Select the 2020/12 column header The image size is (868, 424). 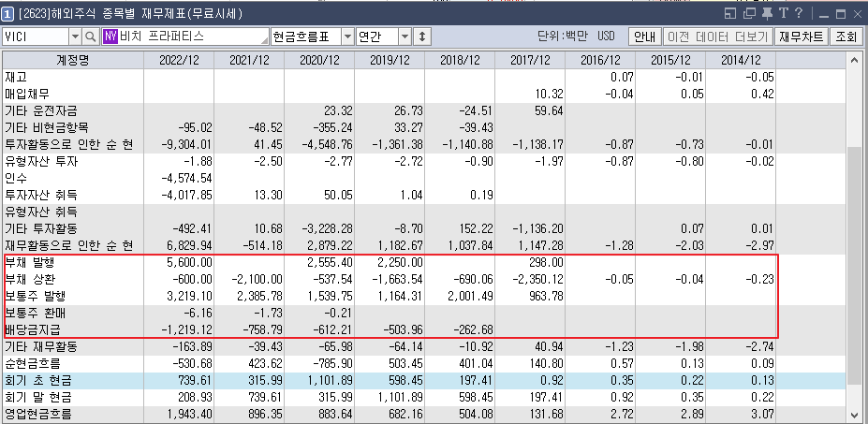click(x=319, y=60)
